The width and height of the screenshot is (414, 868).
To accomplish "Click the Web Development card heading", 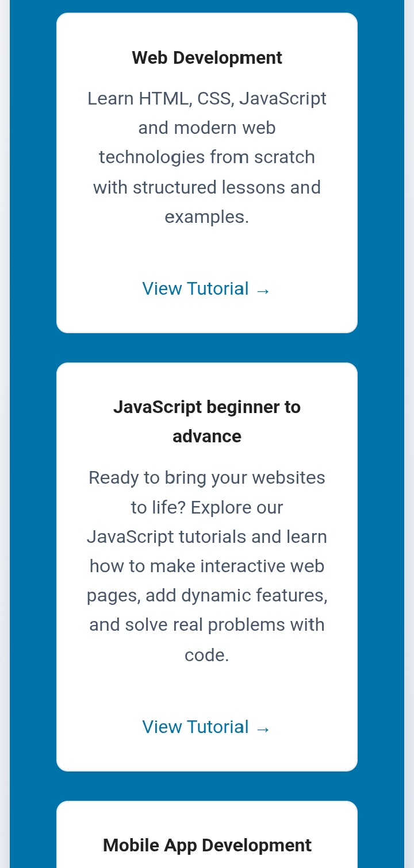I will (x=207, y=58).
